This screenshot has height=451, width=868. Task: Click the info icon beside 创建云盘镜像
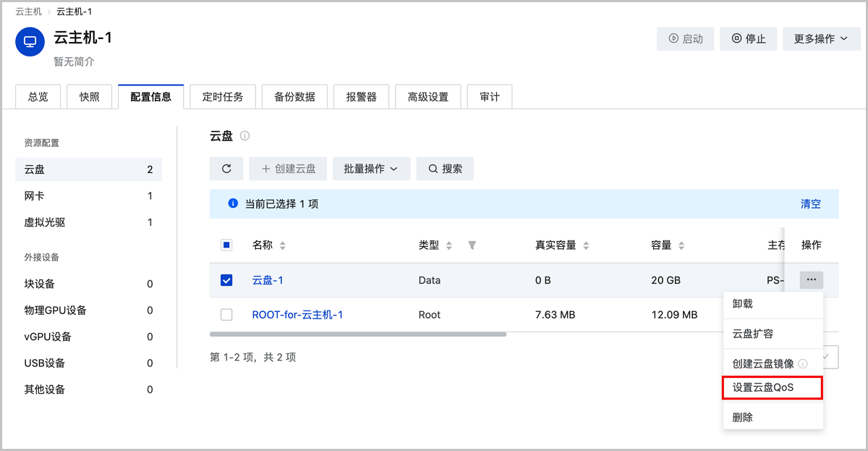803,363
